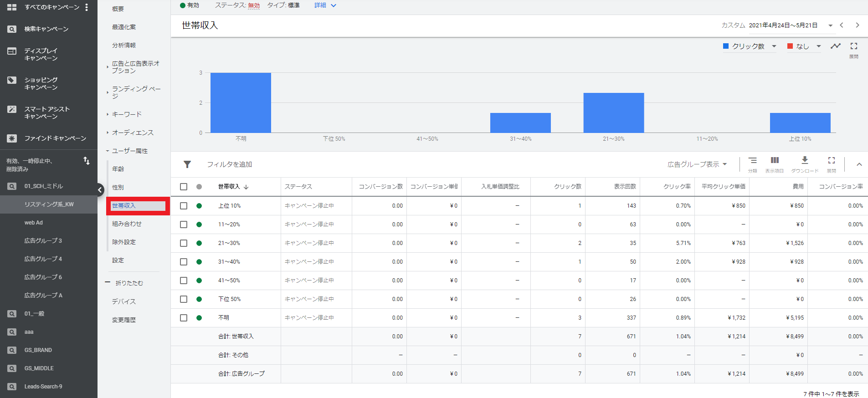This screenshot has width=868, height=398.
Task: Select the リスティング系_KW ad group
Action: tap(49, 204)
